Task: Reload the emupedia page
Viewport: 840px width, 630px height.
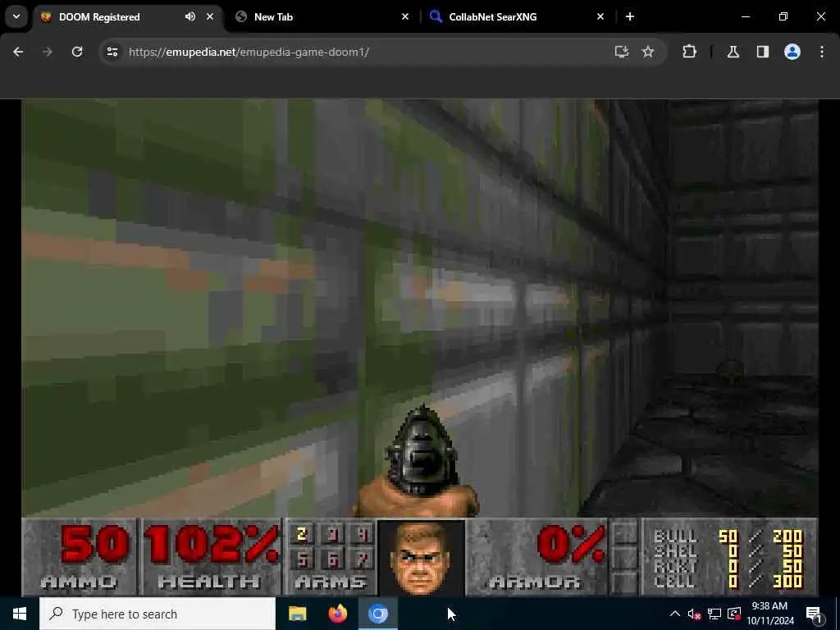Action: (77, 52)
